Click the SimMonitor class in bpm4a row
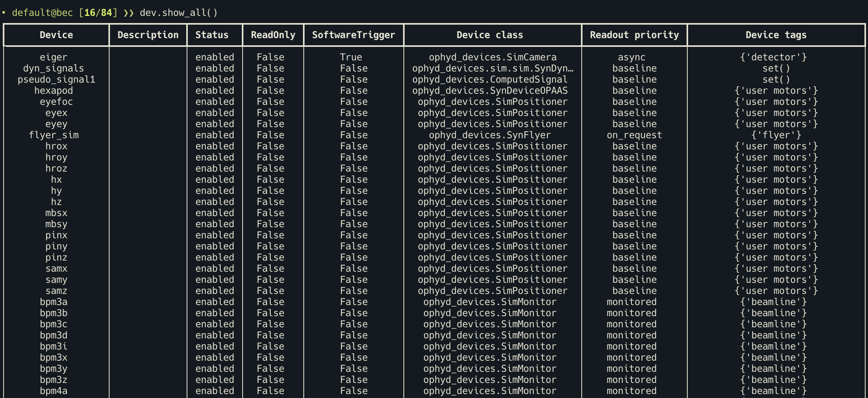 point(490,391)
